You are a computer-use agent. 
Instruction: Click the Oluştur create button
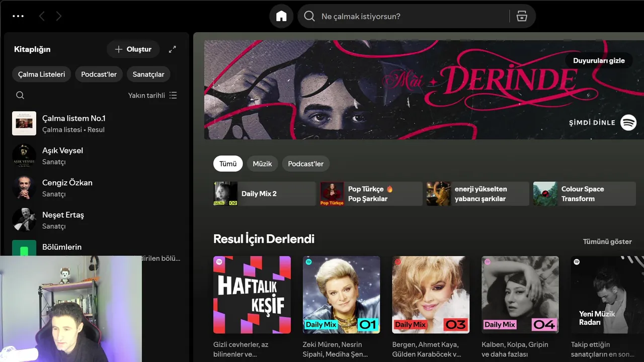pos(133,49)
